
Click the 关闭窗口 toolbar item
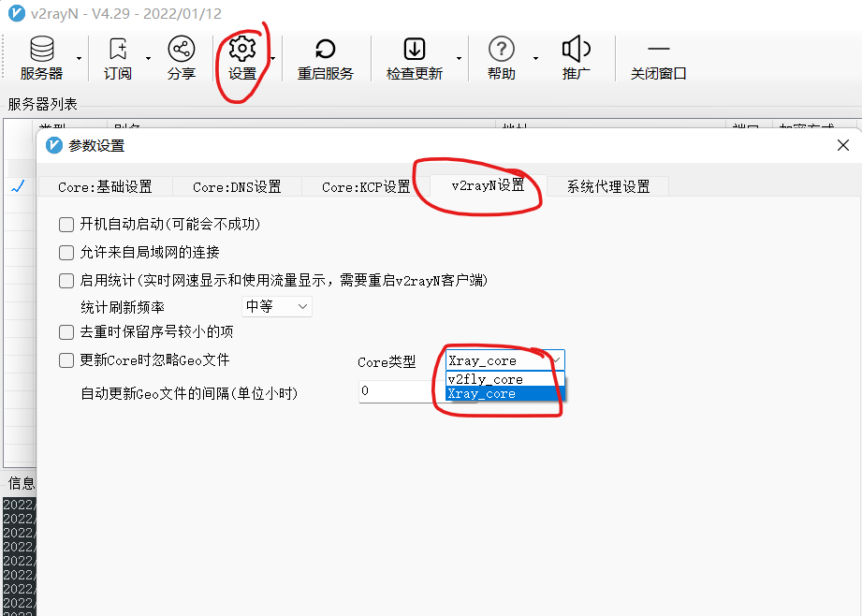pos(659,58)
